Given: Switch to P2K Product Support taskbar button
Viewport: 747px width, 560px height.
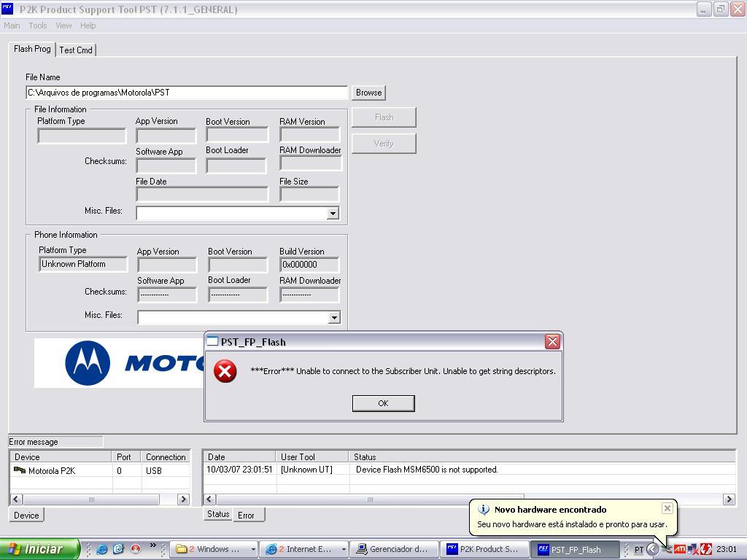Looking at the screenshot, I should [x=484, y=549].
